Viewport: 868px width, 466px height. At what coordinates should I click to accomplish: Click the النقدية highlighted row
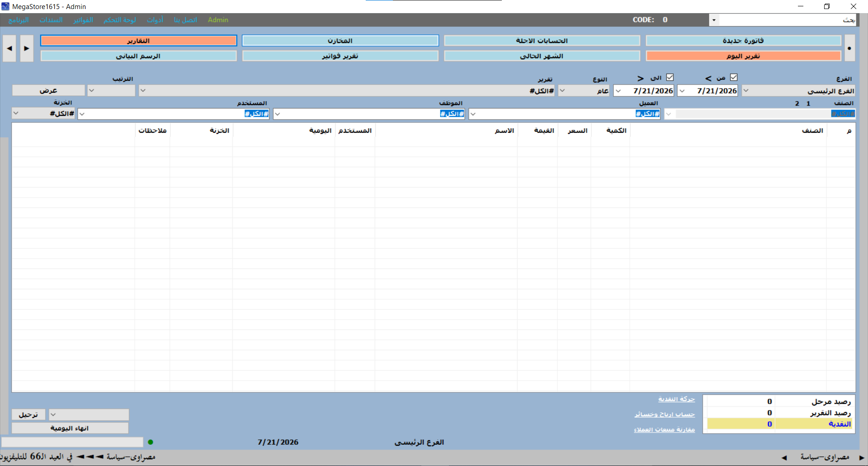point(779,424)
